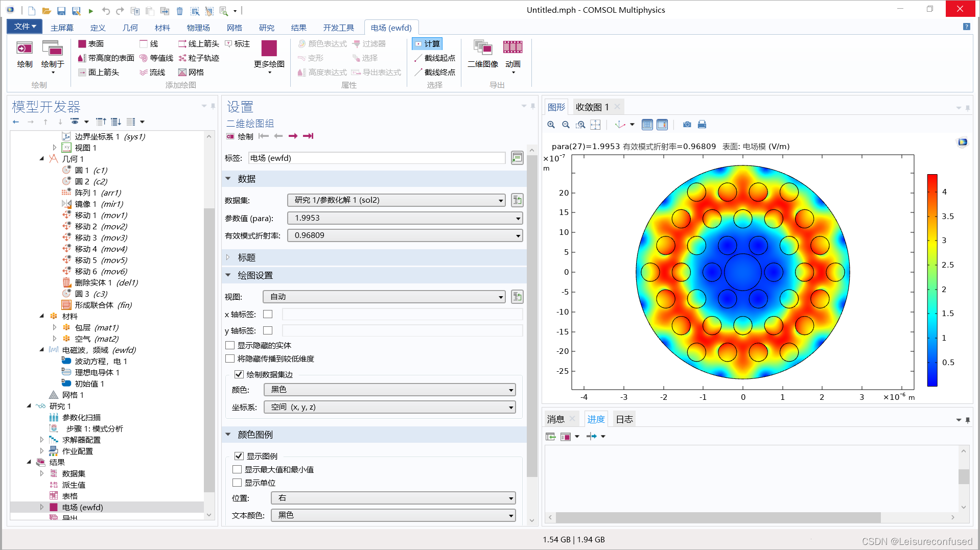Open 更多绘图 more plots menu

[269, 57]
